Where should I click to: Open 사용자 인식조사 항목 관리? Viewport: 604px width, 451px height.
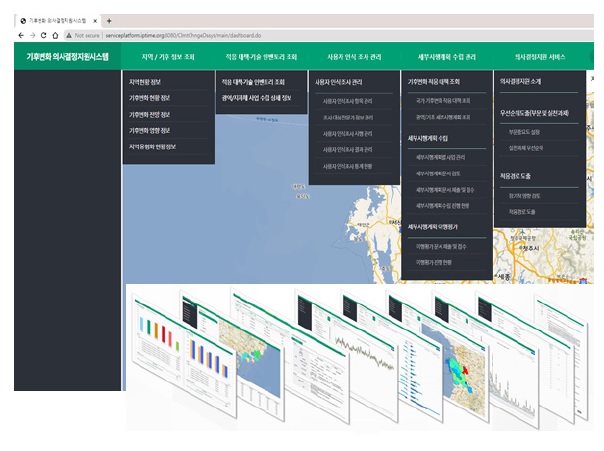(x=347, y=101)
